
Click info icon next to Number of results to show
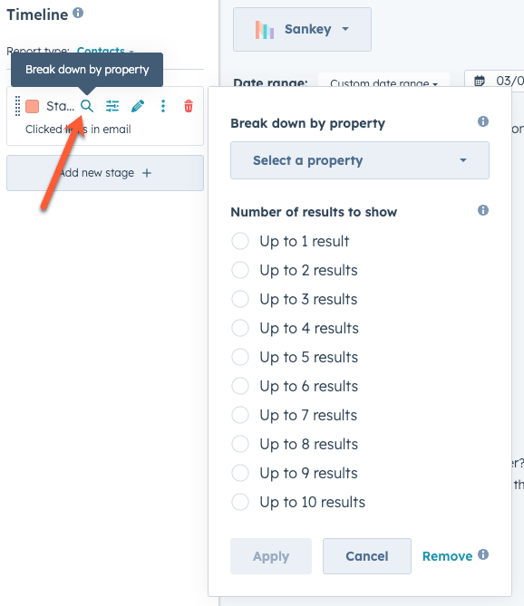click(x=483, y=210)
